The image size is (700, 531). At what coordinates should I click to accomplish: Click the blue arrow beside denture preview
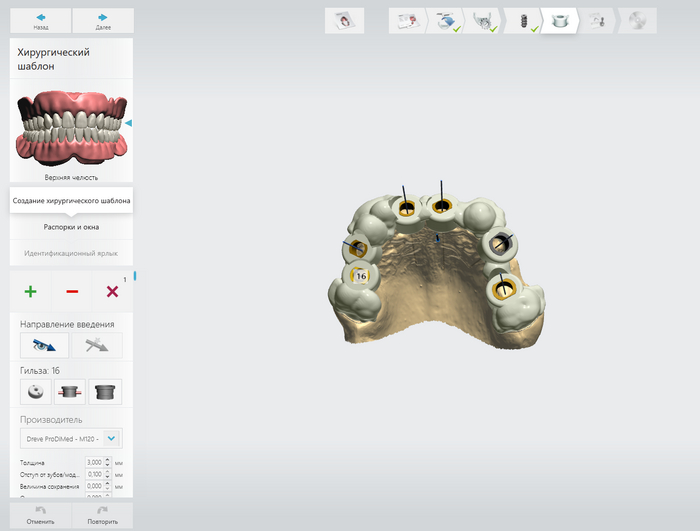[x=129, y=123]
